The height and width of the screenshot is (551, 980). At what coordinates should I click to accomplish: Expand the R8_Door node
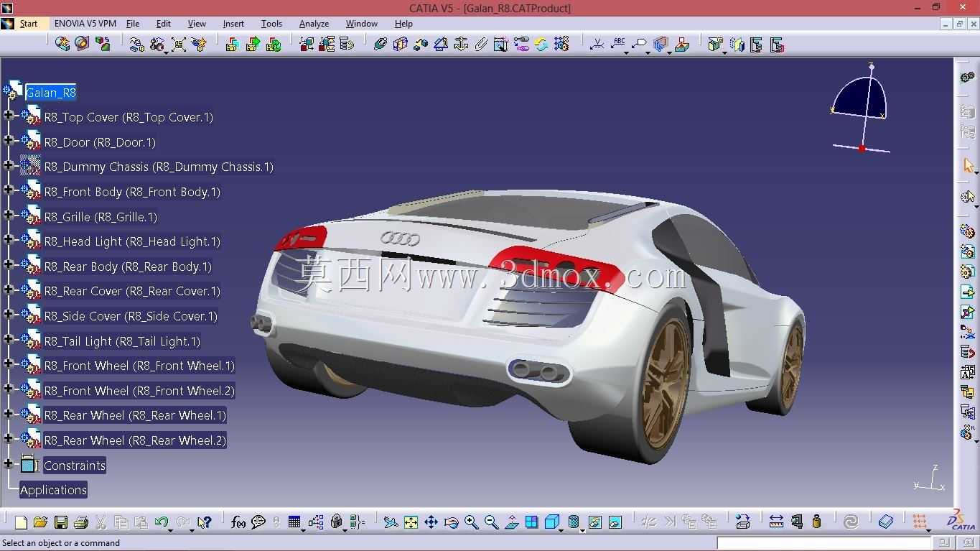[9, 140]
